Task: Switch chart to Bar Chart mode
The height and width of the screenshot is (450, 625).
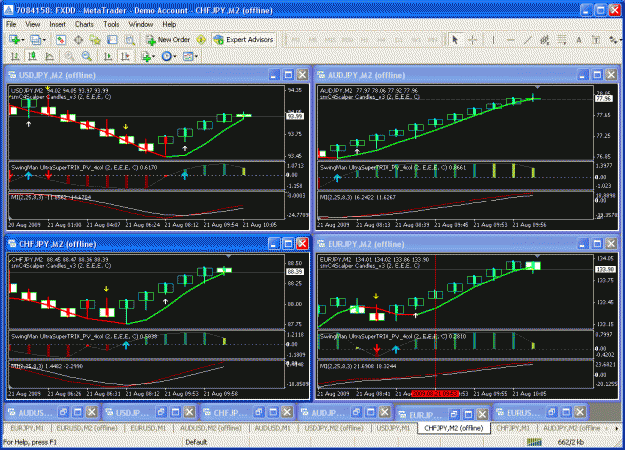Action: 15,57
